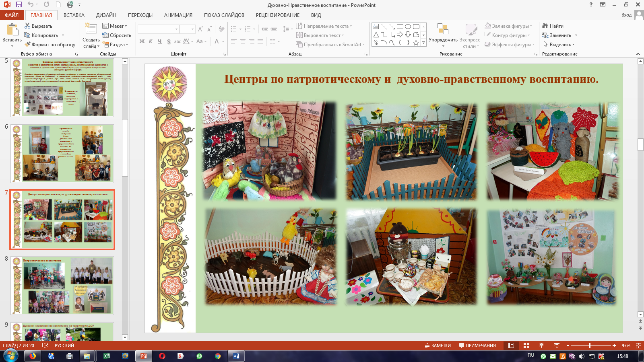Viewport: 644px width, 362px height.
Task: Open the Макет layout dropdown
Action: pos(115,26)
